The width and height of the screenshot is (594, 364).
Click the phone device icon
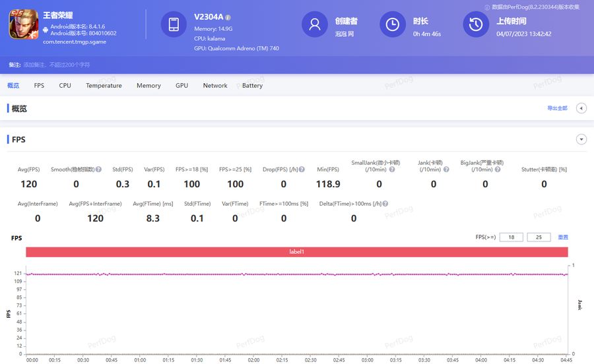tap(174, 24)
